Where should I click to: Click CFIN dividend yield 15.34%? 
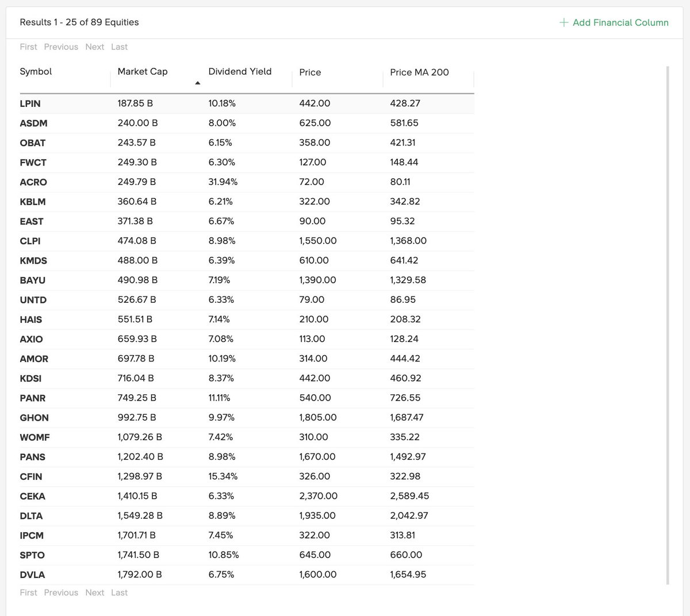click(x=223, y=476)
